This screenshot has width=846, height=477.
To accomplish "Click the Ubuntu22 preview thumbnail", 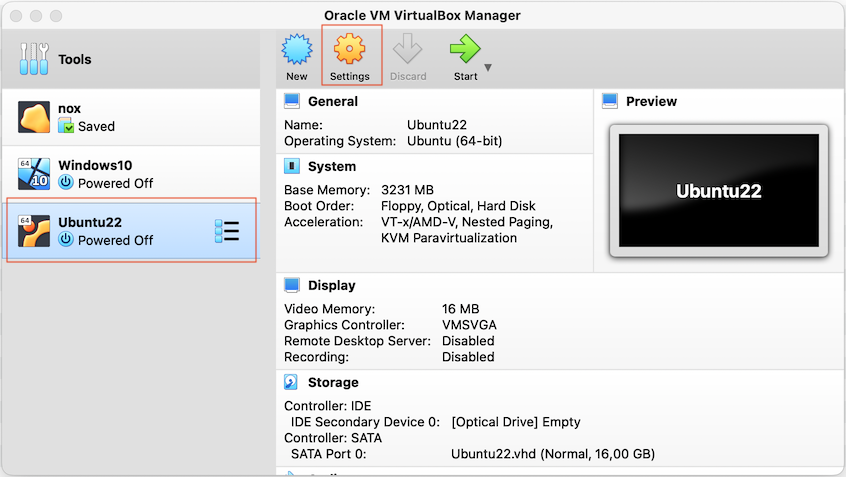I will tap(719, 190).
